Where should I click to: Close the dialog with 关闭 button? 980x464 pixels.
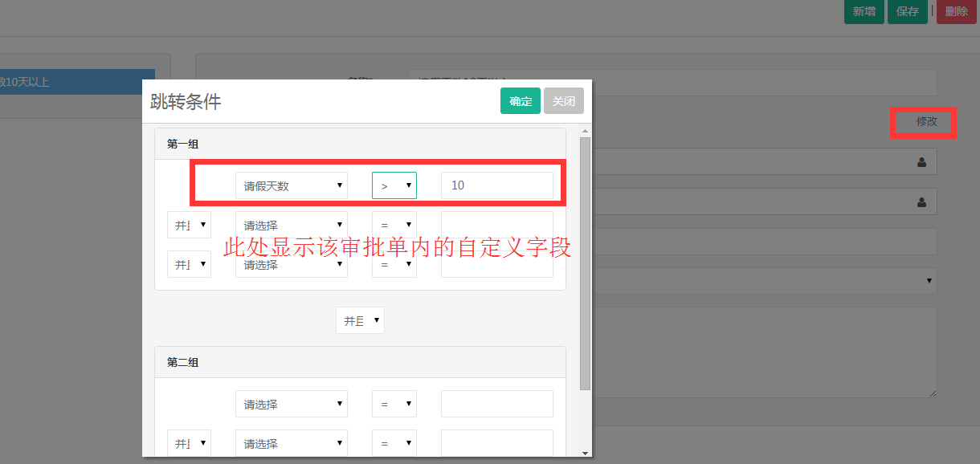(564, 101)
